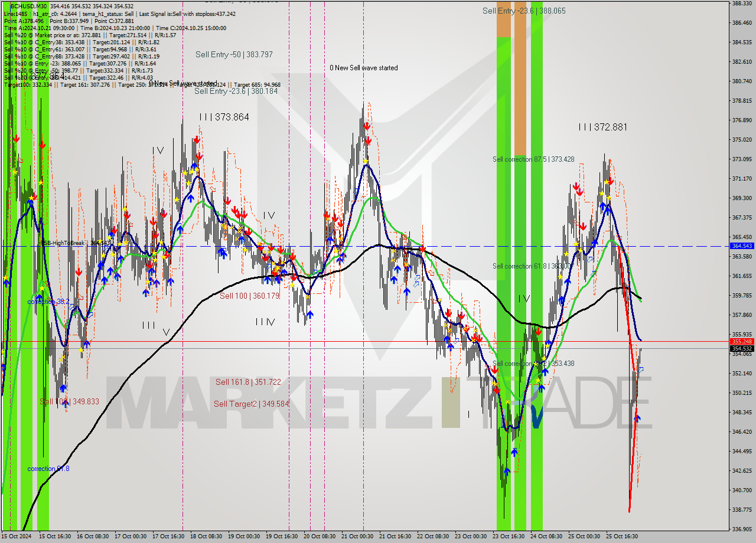Image resolution: width=756 pixels, height=543 pixels.
Task: Click the gray 354.532 current price tag
Action: pyautogui.click(x=742, y=348)
